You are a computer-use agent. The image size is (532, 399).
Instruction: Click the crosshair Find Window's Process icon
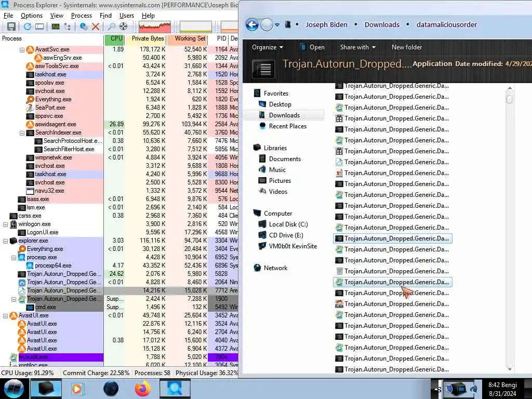tap(124, 26)
